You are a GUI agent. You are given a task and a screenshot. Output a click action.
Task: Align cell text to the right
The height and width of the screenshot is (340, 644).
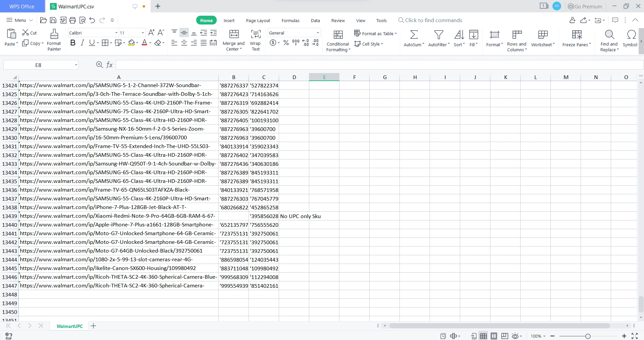pos(194,43)
